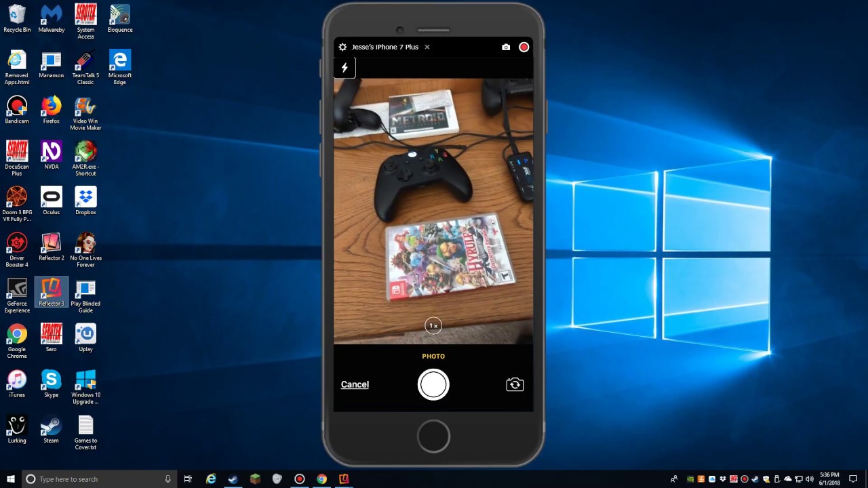Open Manamon desktop shortcut
This screenshot has width=868, height=488.
point(52,64)
